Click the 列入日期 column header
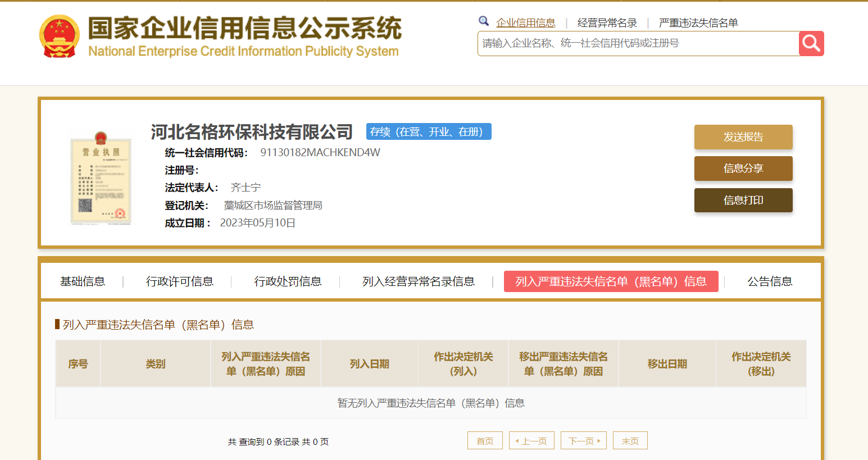868x460 pixels. tap(370, 364)
